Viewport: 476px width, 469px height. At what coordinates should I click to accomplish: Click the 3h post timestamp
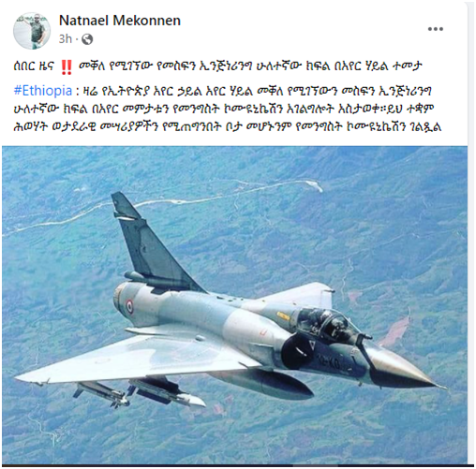(66, 39)
